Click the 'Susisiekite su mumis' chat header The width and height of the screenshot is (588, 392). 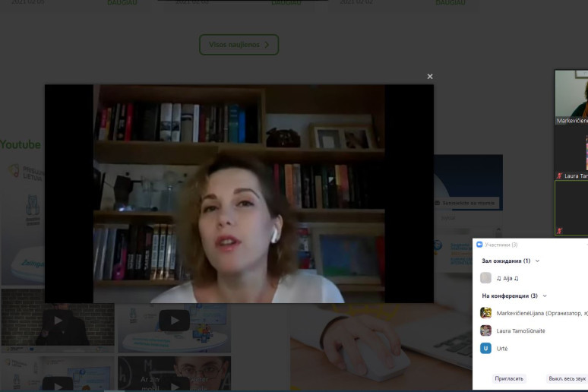coord(467,203)
